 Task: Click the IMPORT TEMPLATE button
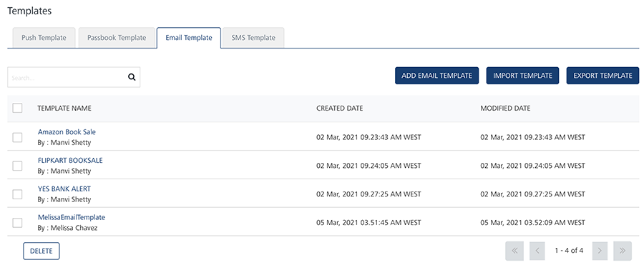click(522, 76)
